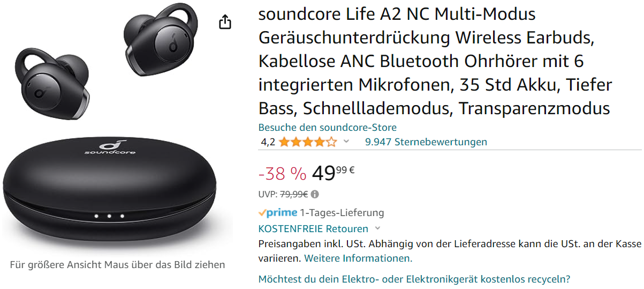Visit the soundcore-Store link

click(x=327, y=128)
